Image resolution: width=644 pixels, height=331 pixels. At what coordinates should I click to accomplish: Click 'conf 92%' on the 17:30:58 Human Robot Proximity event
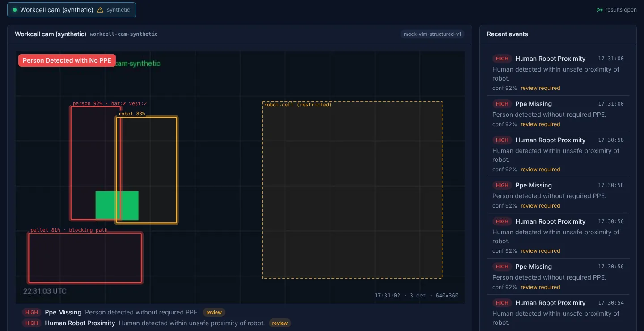pos(504,170)
